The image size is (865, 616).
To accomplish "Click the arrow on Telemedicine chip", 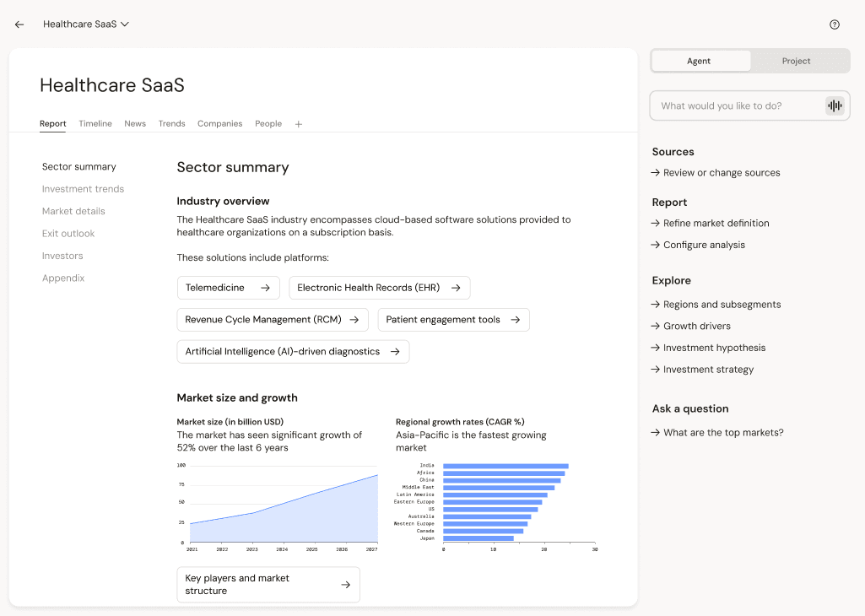I will coord(265,288).
